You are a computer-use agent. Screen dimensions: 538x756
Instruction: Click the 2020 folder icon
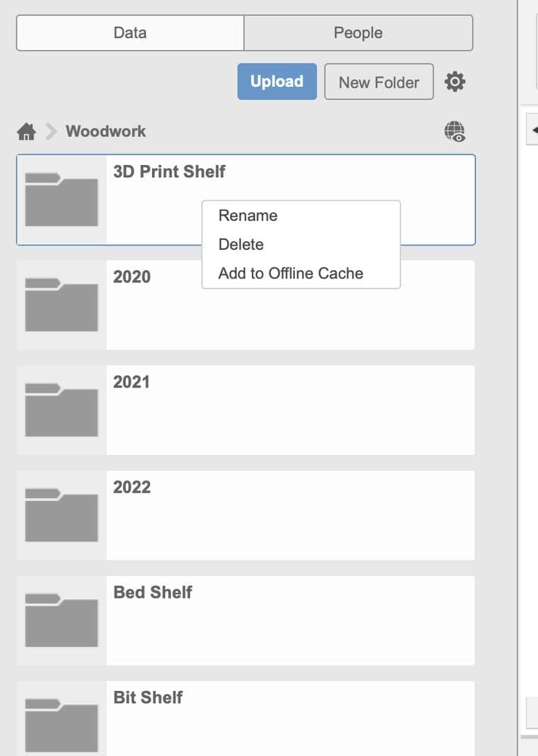[x=61, y=305]
